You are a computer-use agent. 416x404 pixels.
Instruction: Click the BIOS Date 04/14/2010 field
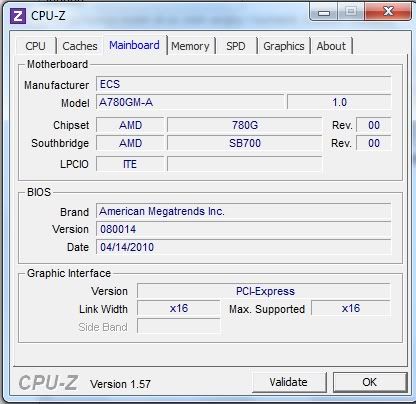[243, 247]
